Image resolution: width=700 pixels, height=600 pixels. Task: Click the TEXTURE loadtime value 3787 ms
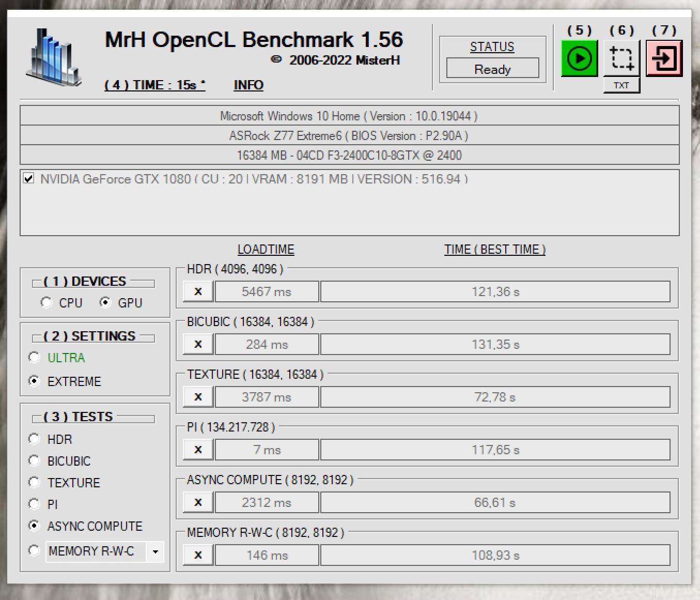coord(267,397)
